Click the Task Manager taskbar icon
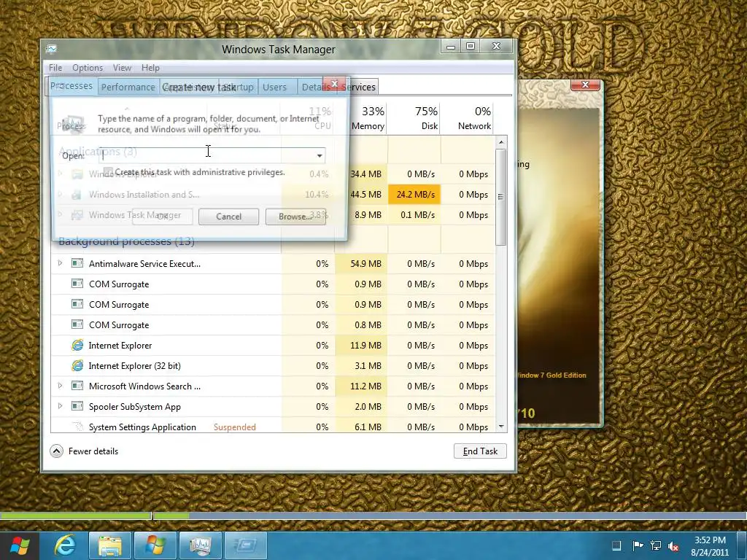Viewport: 747px width, 560px height. 201,545
